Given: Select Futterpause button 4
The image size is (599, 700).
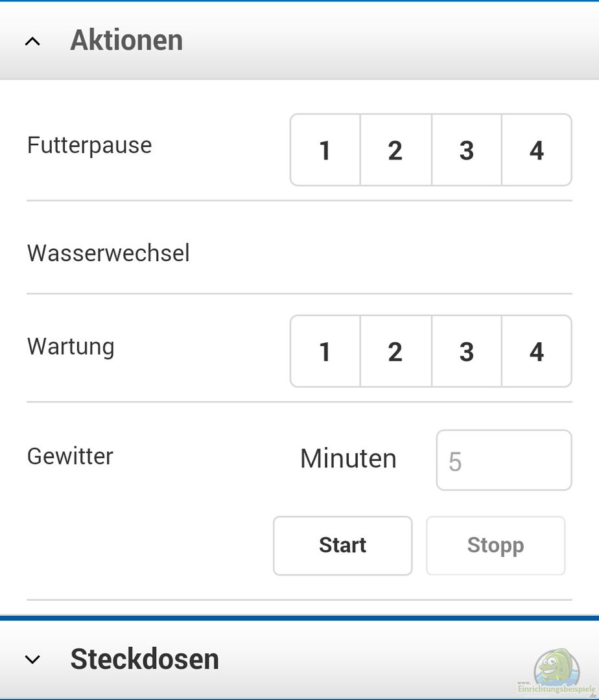Looking at the screenshot, I should tap(537, 150).
